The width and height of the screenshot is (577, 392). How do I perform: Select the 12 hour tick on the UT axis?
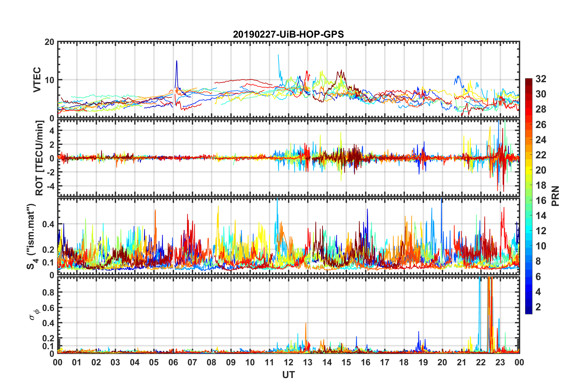pos(288,362)
